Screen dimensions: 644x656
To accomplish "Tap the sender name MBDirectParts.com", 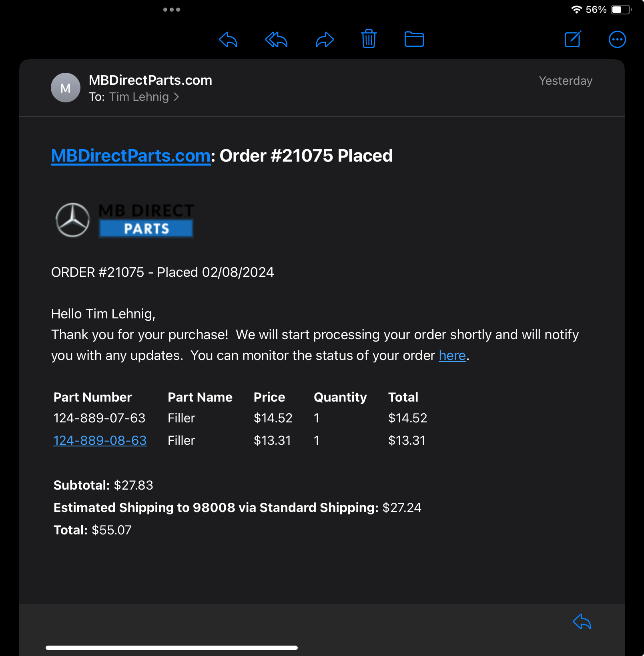I will (x=150, y=80).
